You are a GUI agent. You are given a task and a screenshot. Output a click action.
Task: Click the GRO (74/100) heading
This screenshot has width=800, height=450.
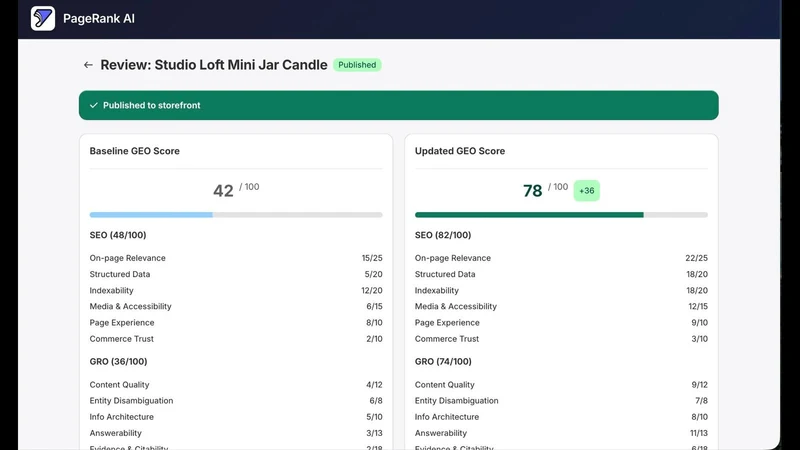(443, 361)
